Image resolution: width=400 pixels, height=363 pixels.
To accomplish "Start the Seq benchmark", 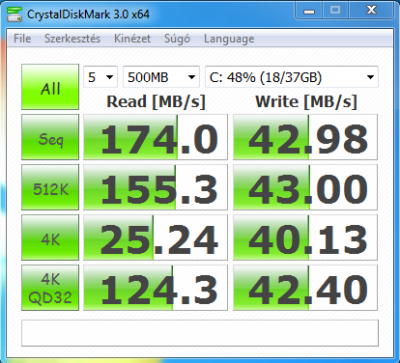I will tap(50, 137).
